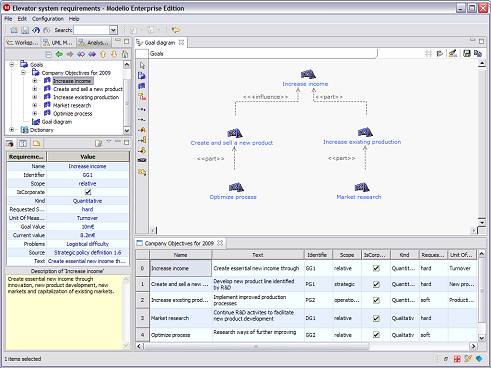Click into the Search input field
The width and height of the screenshot is (491, 368).
pos(91,30)
